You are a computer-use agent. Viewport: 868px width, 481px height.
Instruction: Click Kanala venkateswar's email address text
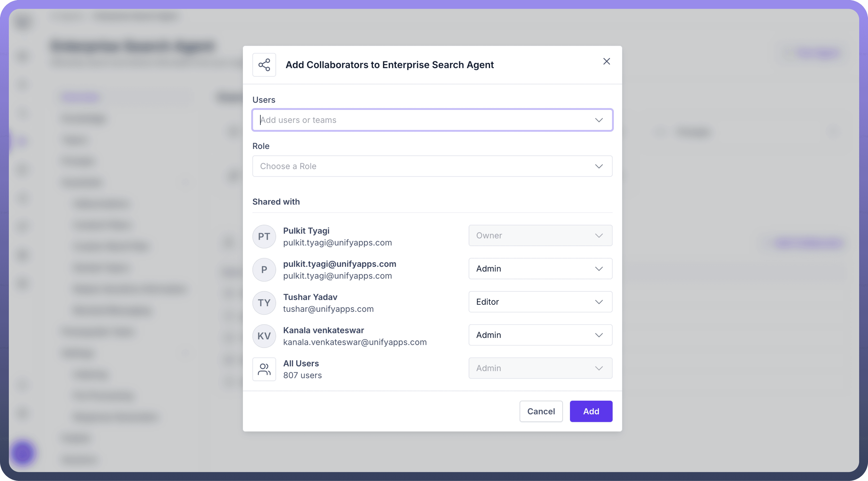coord(355,342)
